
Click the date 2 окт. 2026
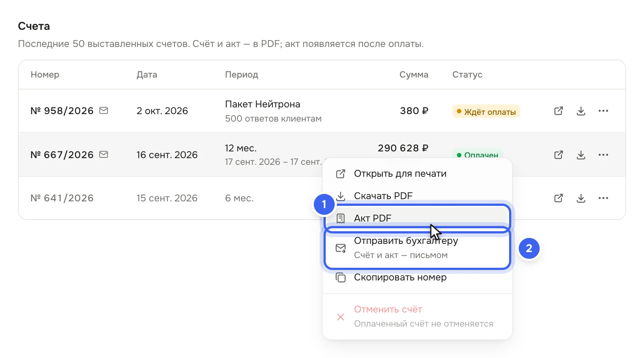162,111
